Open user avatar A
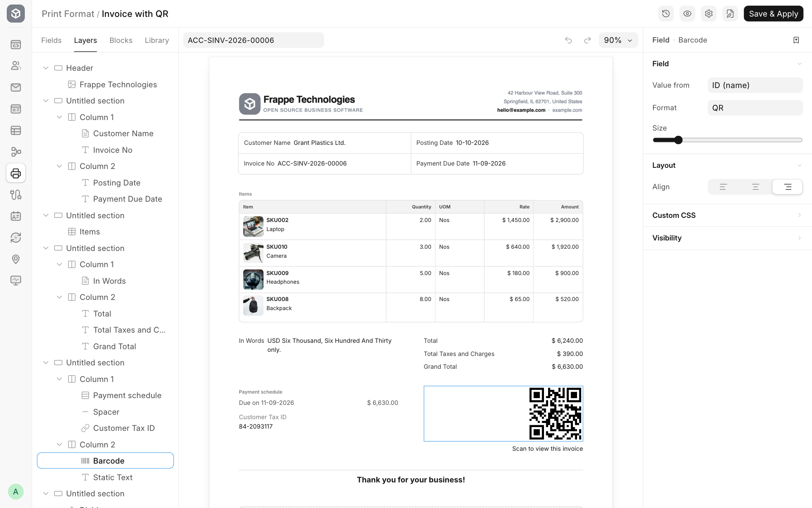Image resolution: width=812 pixels, height=508 pixels. coord(16,491)
